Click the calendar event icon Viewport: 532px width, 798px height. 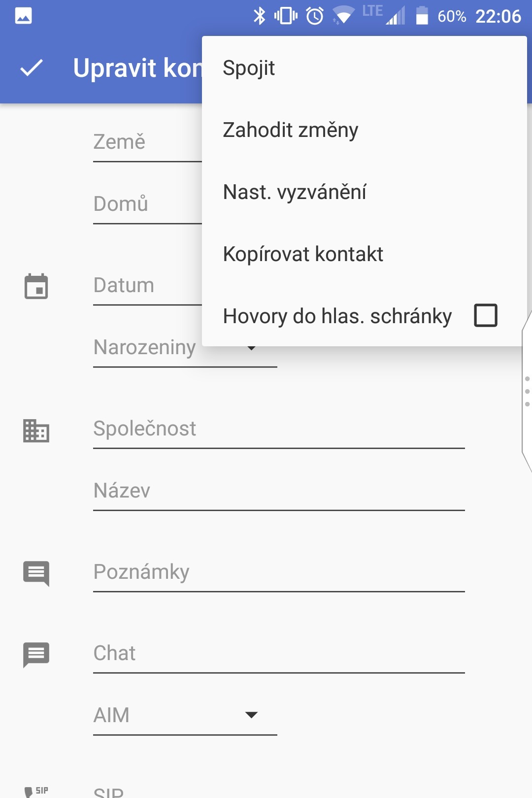pyautogui.click(x=36, y=286)
